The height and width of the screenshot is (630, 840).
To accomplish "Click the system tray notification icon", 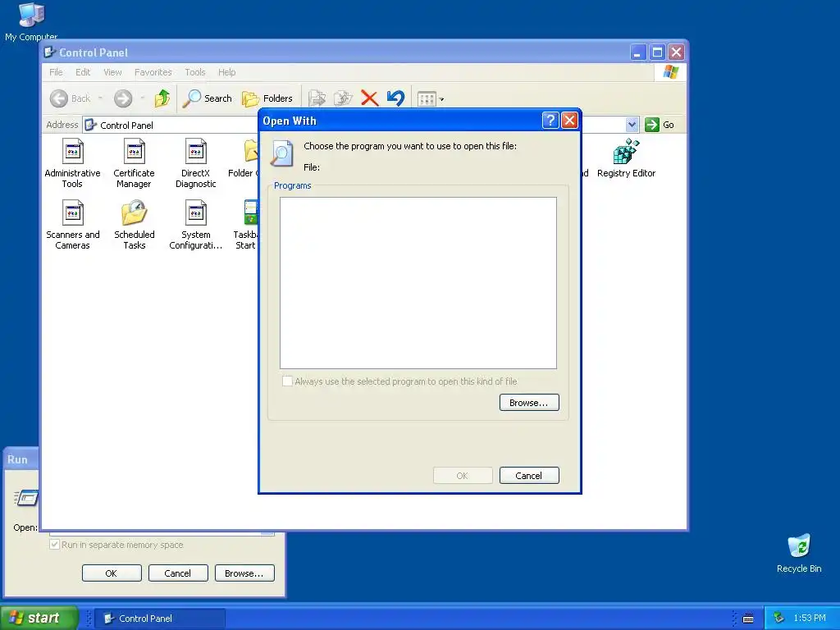I will (x=778, y=619).
